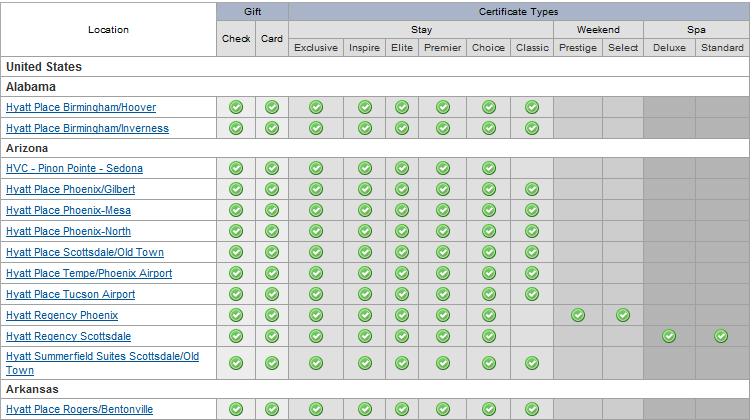Click the Select column header
Viewport: 753px width, 420px height.
coord(623,48)
